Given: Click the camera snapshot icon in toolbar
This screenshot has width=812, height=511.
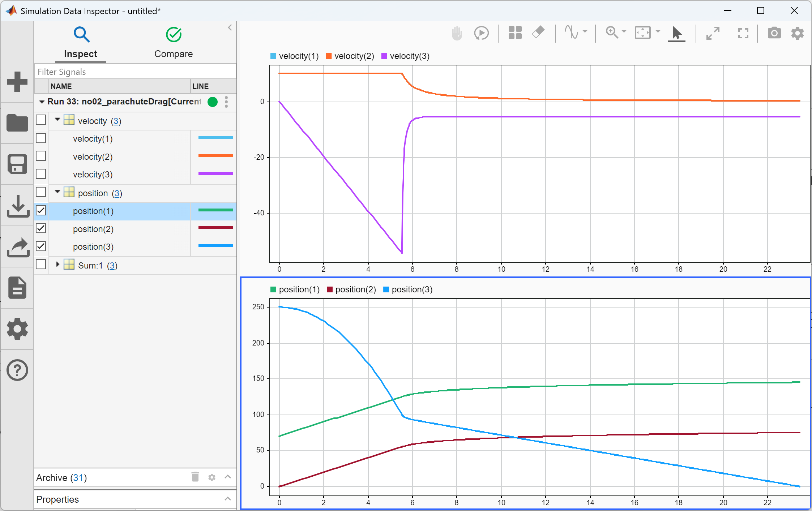Looking at the screenshot, I should click(774, 33).
